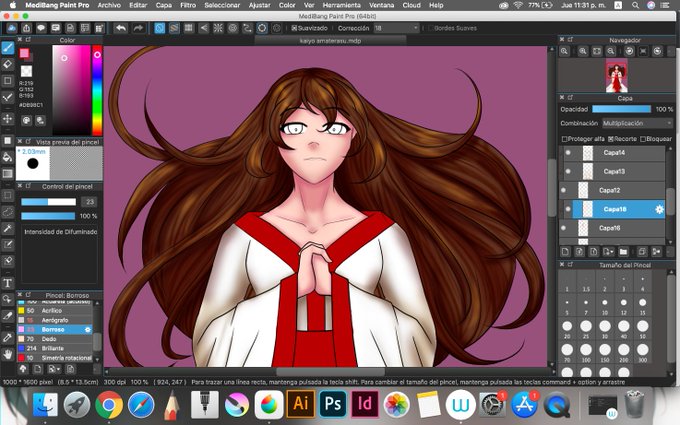Open the color palette icon in Color panel

(x=26, y=120)
